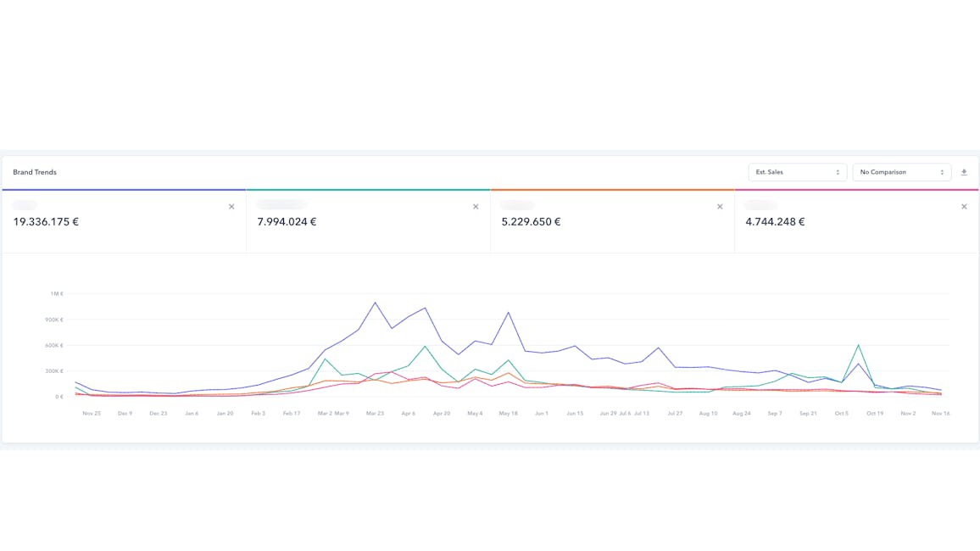Select the 19.336.175 € brand total

pyautogui.click(x=46, y=222)
